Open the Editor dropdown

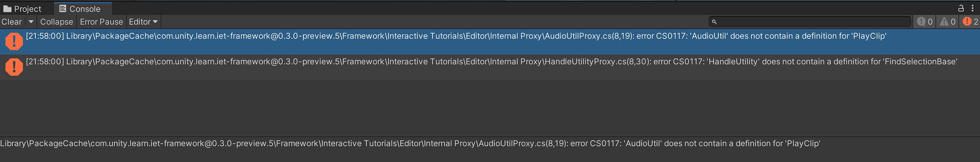coord(143,22)
